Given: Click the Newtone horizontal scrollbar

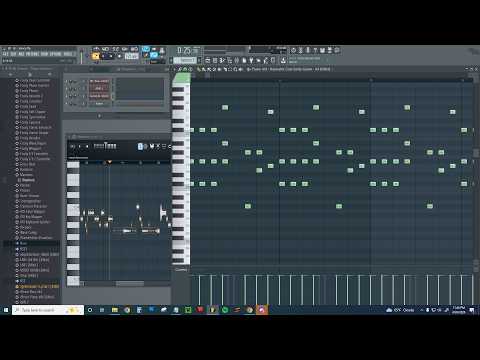Looking at the screenshot, I should tap(130, 284).
